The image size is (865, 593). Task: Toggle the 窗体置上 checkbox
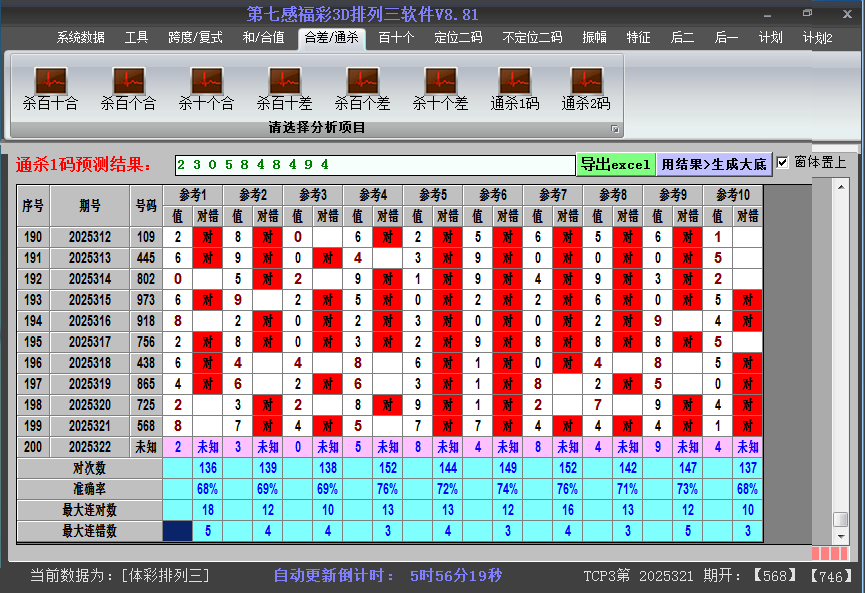tap(783, 163)
